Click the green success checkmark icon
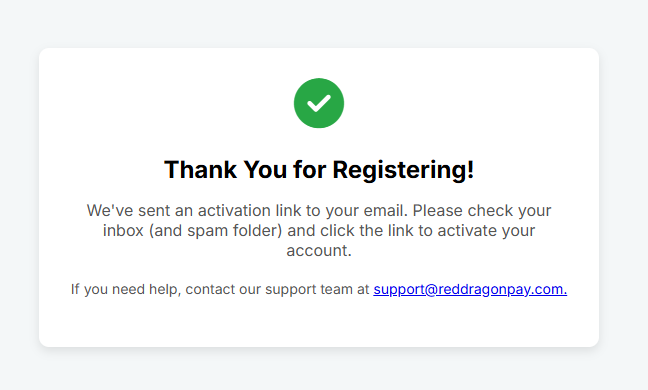This screenshot has height=390, width=648. 319,103
